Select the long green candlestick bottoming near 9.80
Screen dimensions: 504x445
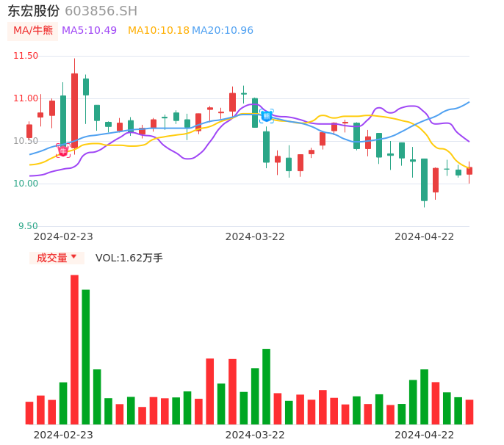424,179
